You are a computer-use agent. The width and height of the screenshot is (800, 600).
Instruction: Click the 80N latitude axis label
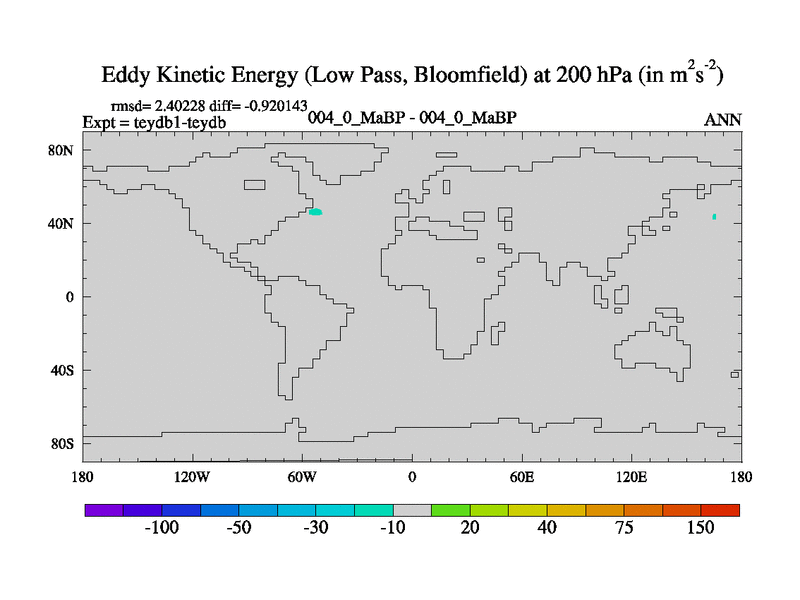[x=62, y=151]
